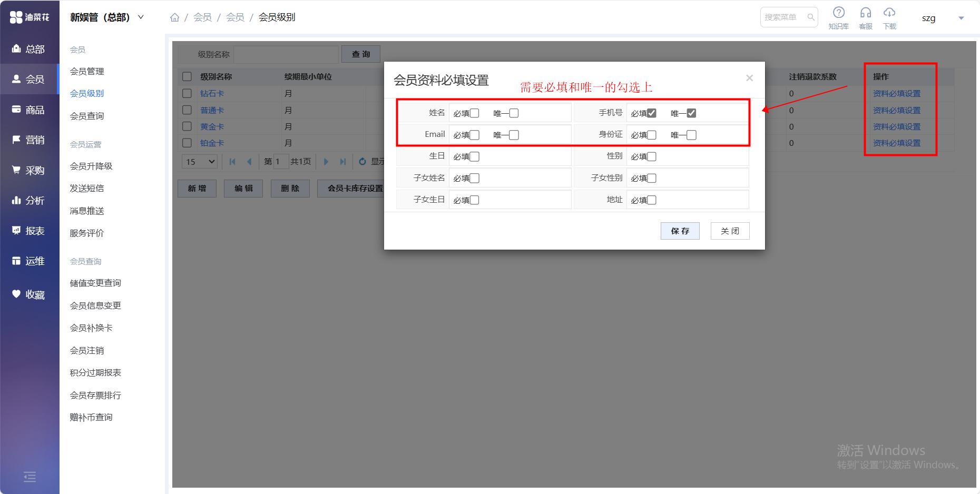Check 唯一 for 身份证
Image resolution: width=980 pixels, height=494 pixels.
click(691, 135)
